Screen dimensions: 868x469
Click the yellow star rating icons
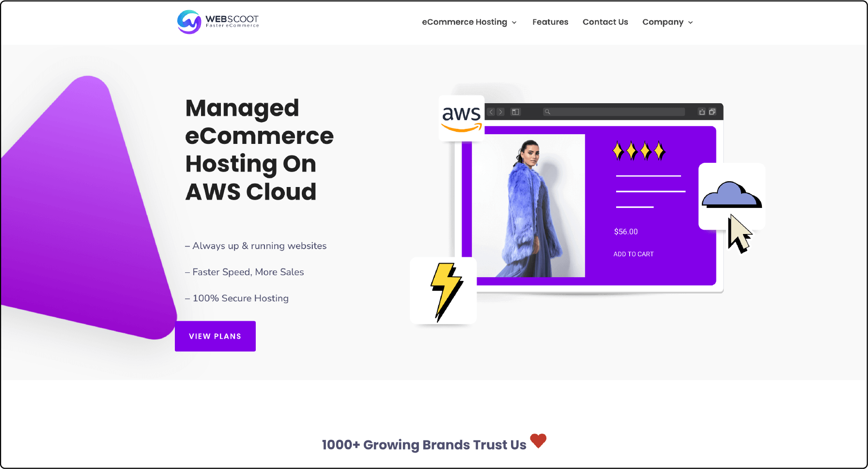639,151
